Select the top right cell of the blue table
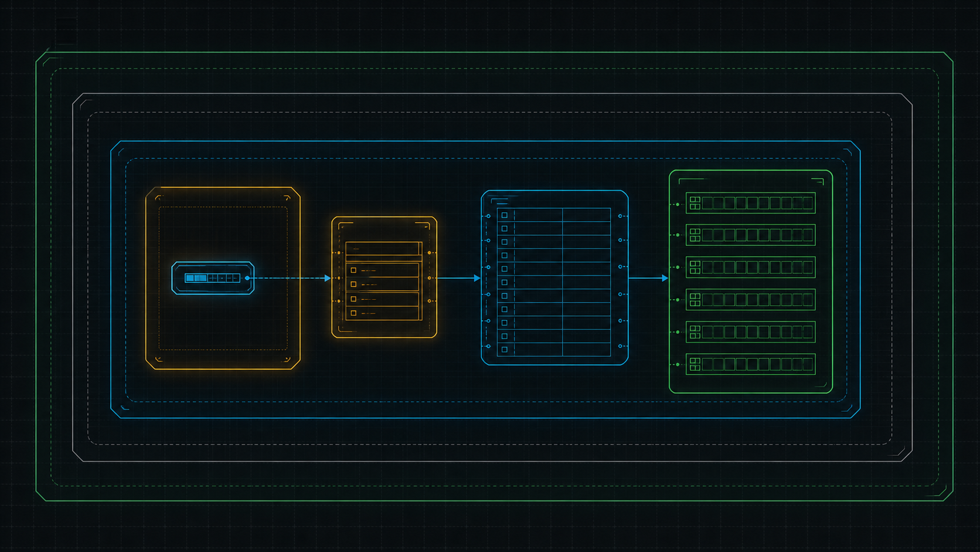 pyautogui.click(x=586, y=215)
